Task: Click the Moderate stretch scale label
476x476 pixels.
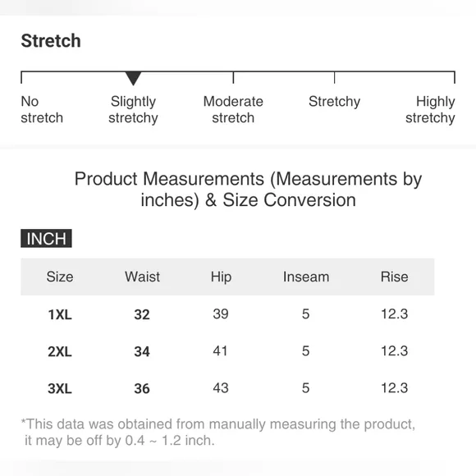Action: (x=233, y=110)
